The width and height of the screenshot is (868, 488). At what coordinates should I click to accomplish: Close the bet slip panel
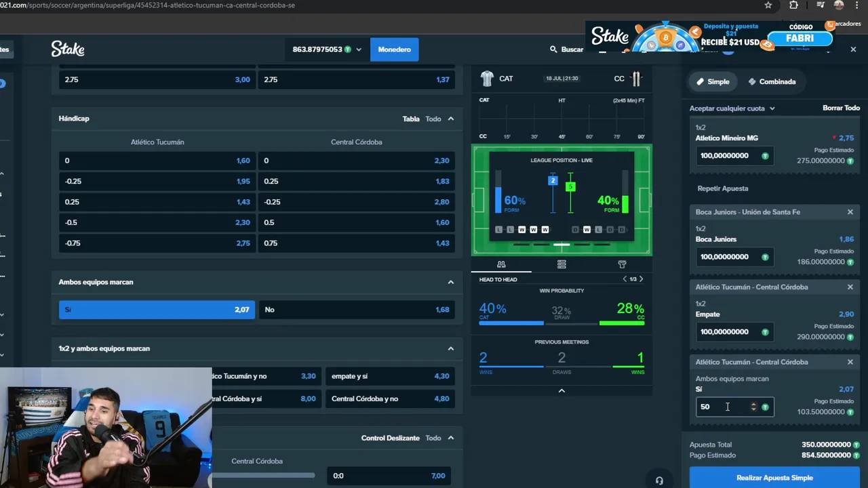tap(853, 49)
